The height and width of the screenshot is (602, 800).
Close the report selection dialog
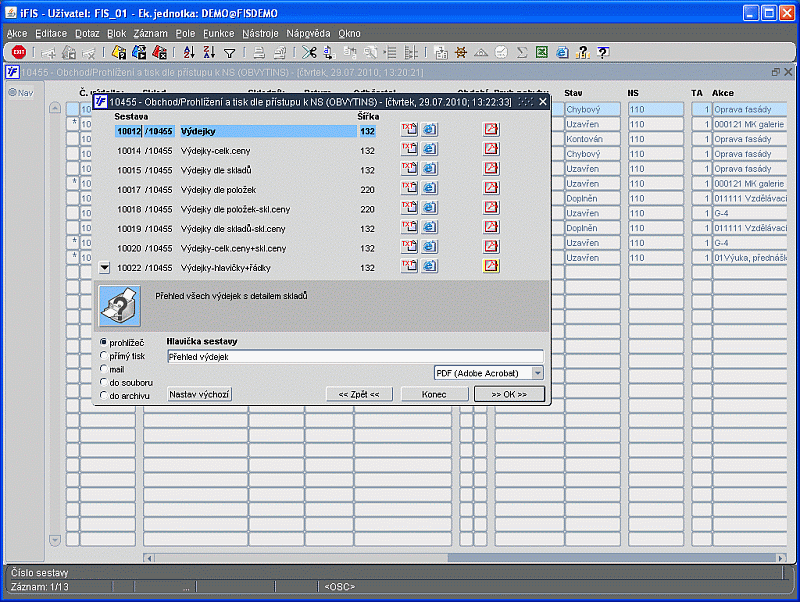pyautogui.click(x=543, y=102)
